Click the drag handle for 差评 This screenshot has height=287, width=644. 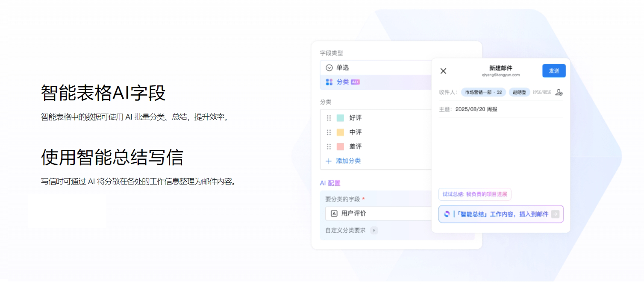pos(329,146)
